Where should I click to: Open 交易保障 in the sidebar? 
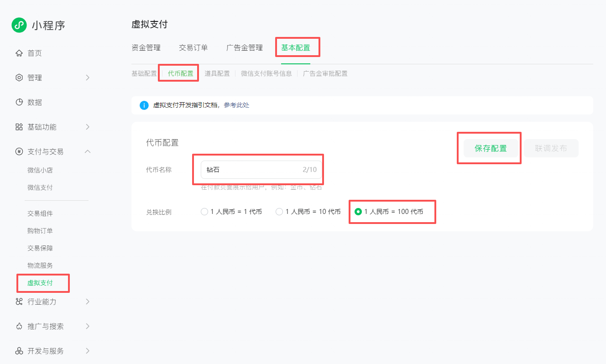[40, 248]
